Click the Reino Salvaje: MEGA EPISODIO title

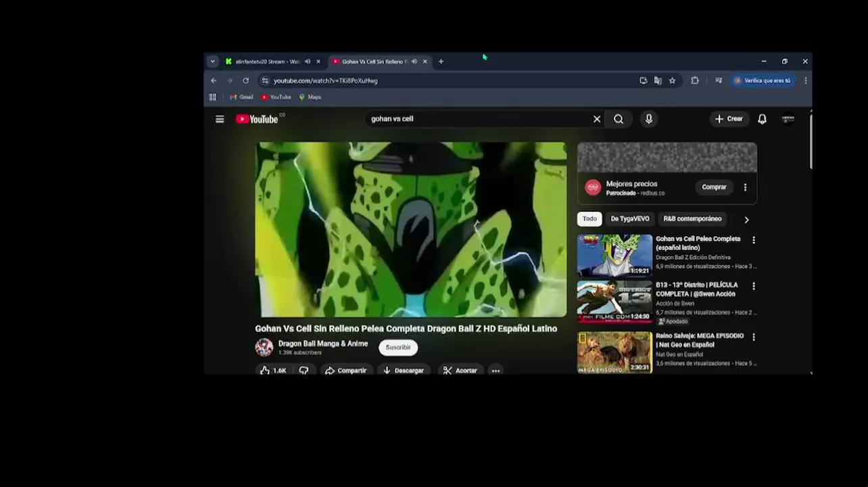click(700, 340)
